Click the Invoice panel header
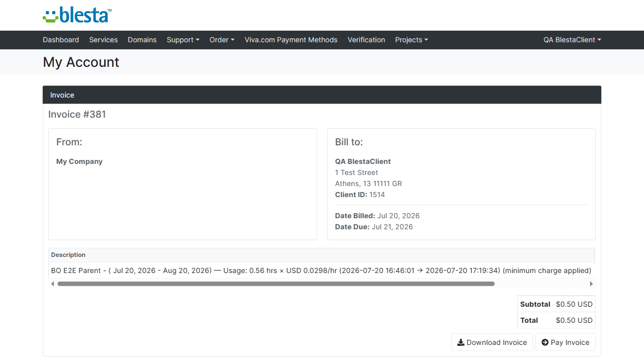Screen dimensions: 644x362 point(322,95)
